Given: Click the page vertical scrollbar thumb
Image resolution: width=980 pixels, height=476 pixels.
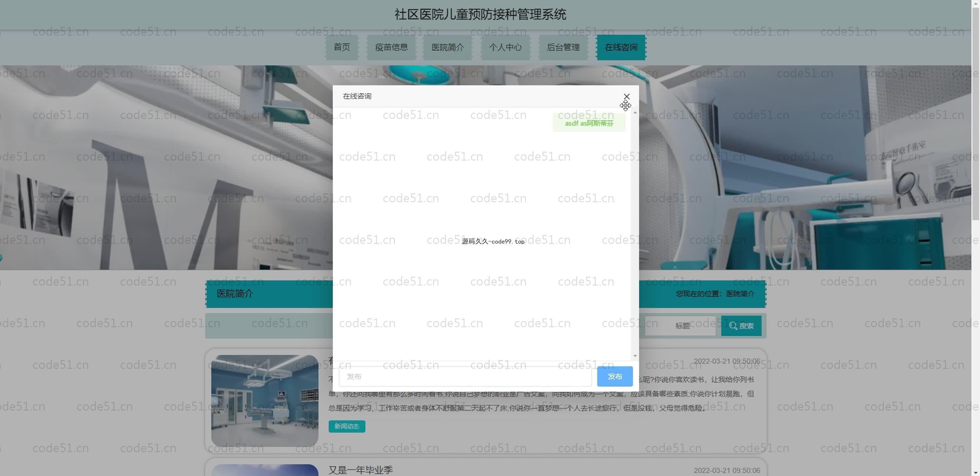Looking at the screenshot, I should pos(975,114).
